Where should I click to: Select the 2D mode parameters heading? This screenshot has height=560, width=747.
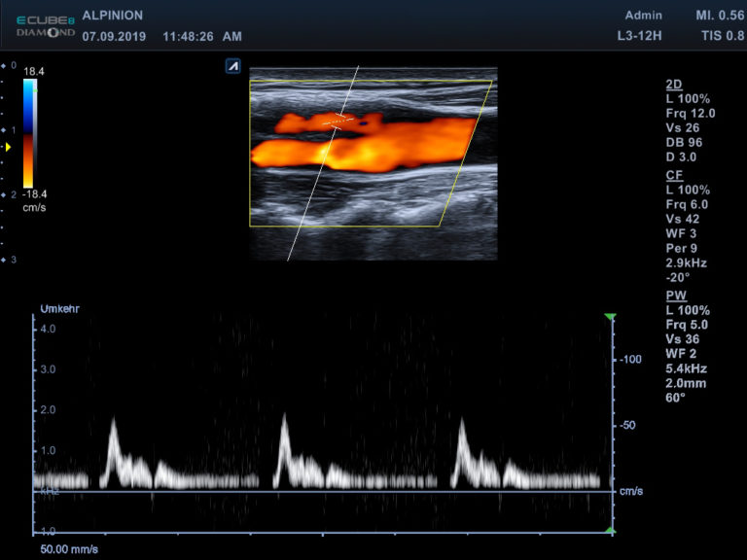673,85
